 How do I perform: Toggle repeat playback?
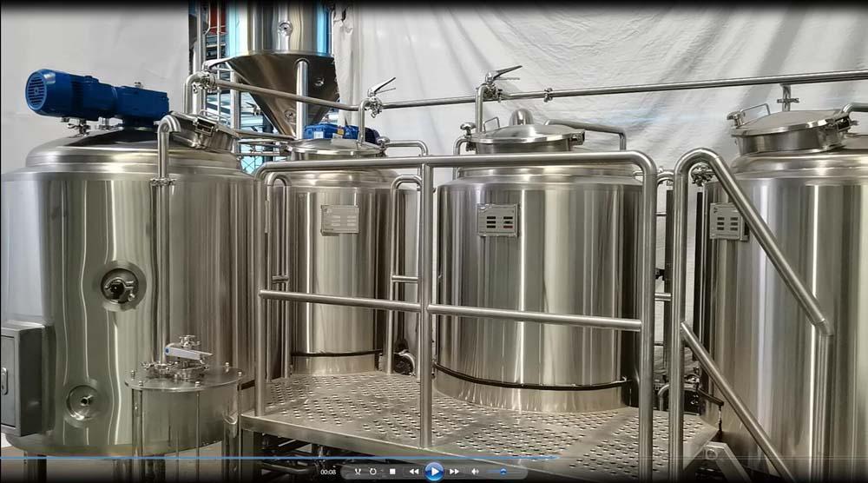coord(372,472)
